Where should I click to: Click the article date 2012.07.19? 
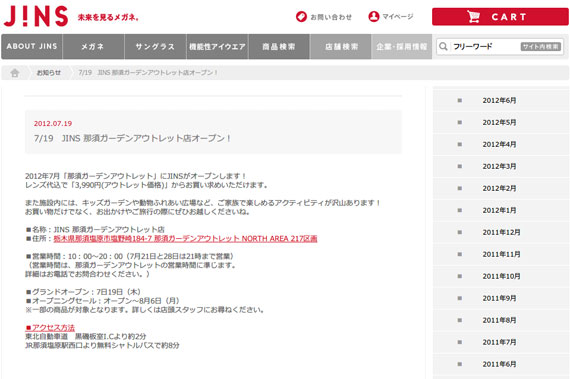53,124
